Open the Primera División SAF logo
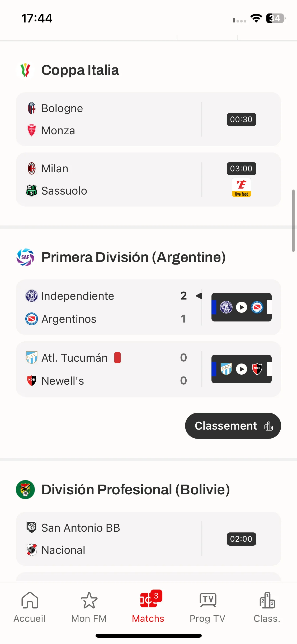Image resolution: width=297 pixels, height=644 pixels. [x=25, y=257]
